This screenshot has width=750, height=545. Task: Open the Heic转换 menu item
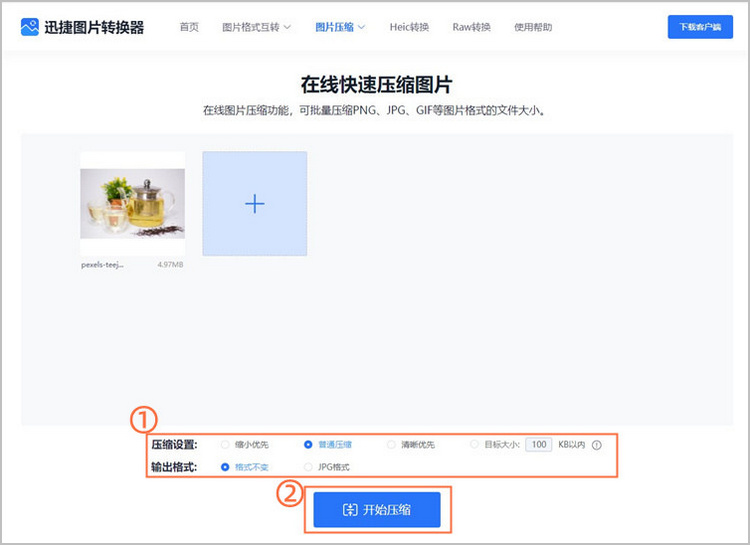pyautogui.click(x=409, y=27)
